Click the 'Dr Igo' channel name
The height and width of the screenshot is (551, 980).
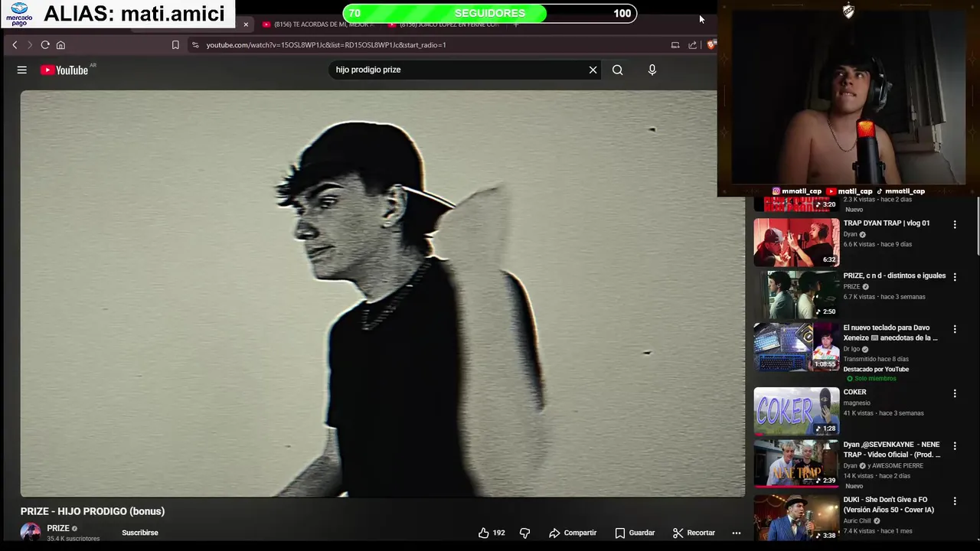pyautogui.click(x=851, y=349)
